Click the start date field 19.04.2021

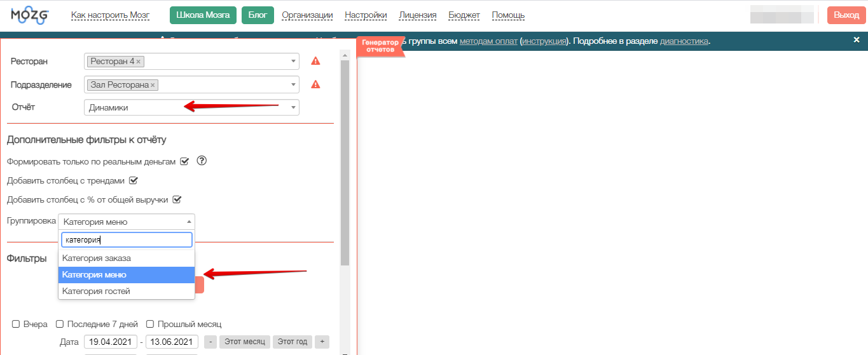pos(110,342)
